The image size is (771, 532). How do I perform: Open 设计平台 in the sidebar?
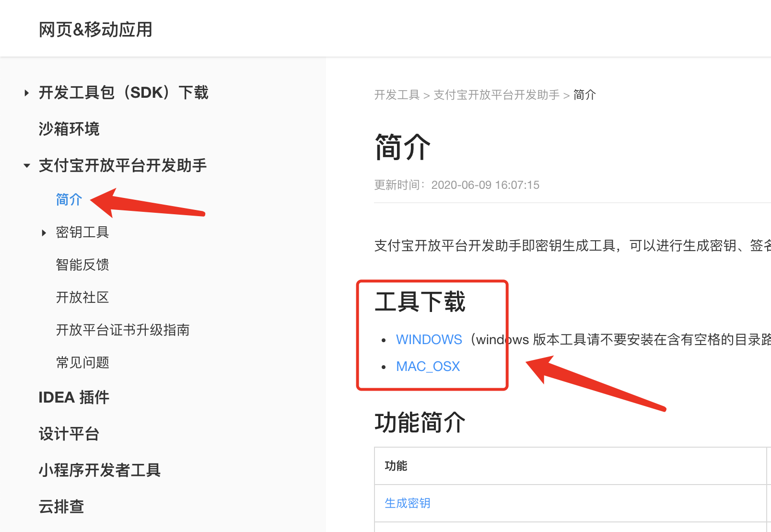tap(69, 434)
